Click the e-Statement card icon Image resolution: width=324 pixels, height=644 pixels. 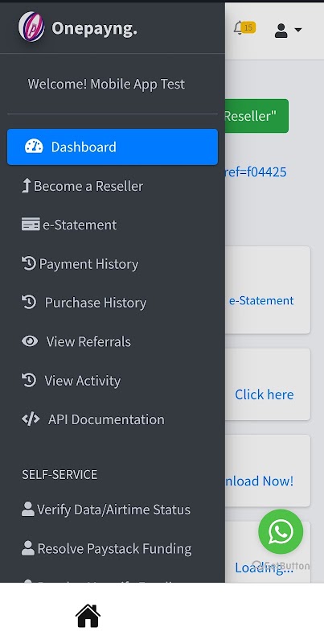(31, 225)
